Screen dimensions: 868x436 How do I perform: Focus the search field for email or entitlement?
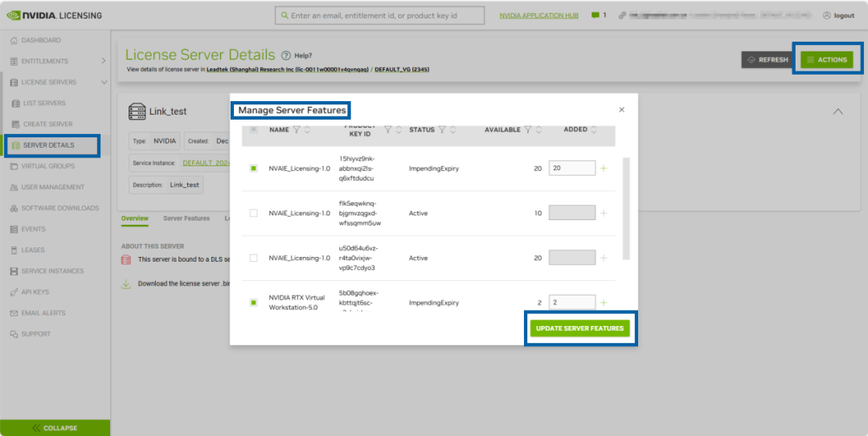point(379,15)
